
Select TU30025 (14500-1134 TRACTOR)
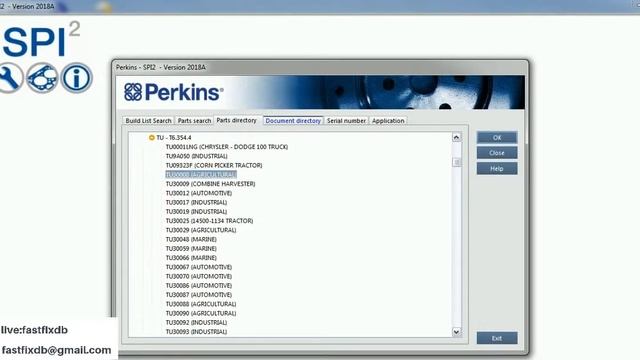coord(209,221)
